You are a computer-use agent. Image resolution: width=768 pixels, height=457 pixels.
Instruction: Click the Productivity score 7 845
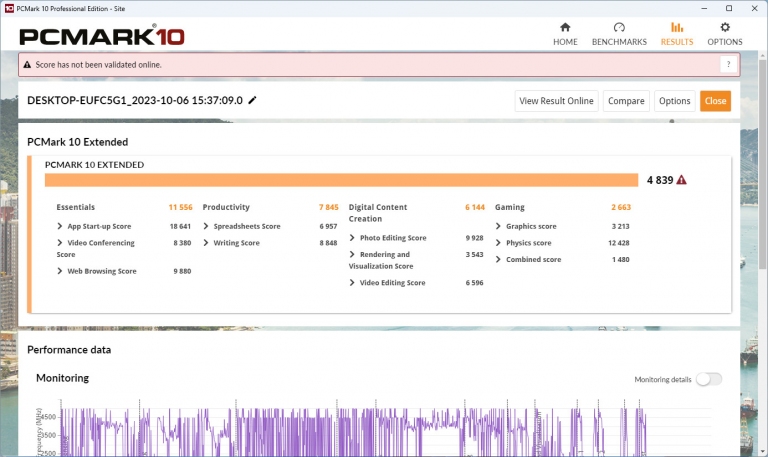tap(329, 207)
